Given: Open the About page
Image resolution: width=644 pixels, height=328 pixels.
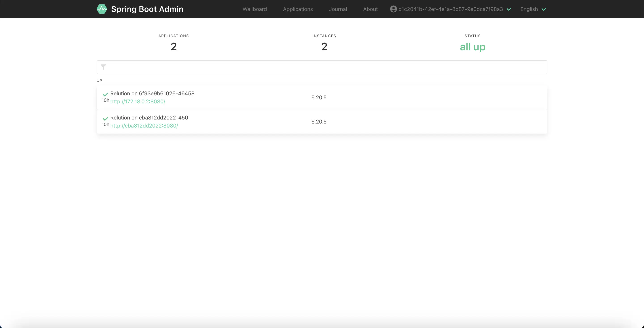Looking at the screenshot, I should click(x=370, y=9).
